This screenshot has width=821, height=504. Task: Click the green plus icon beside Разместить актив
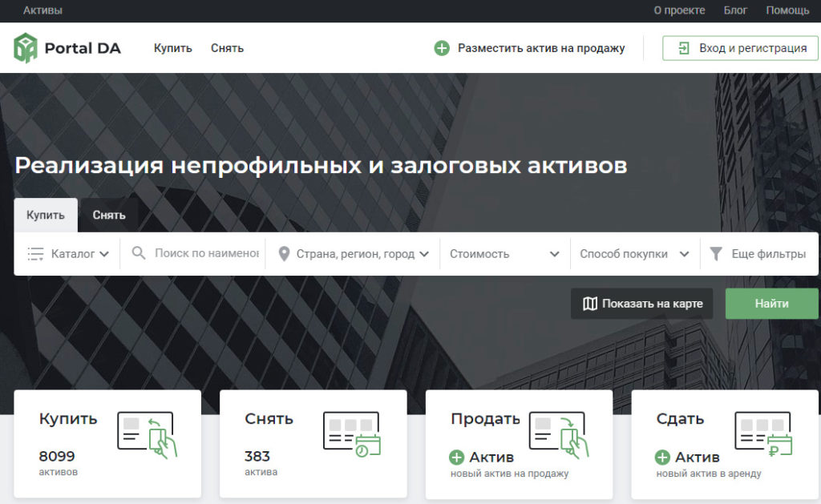click(x=442, y=48)
